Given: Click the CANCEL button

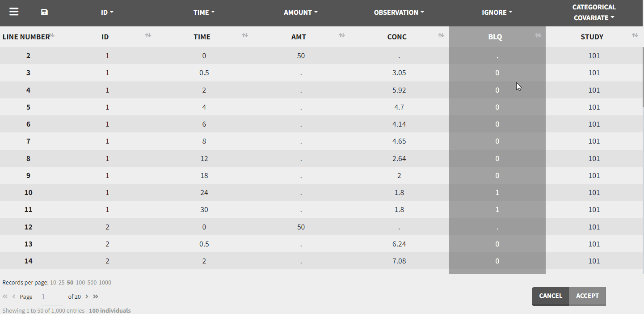Looking at the screenshot, I should point(551,296).
